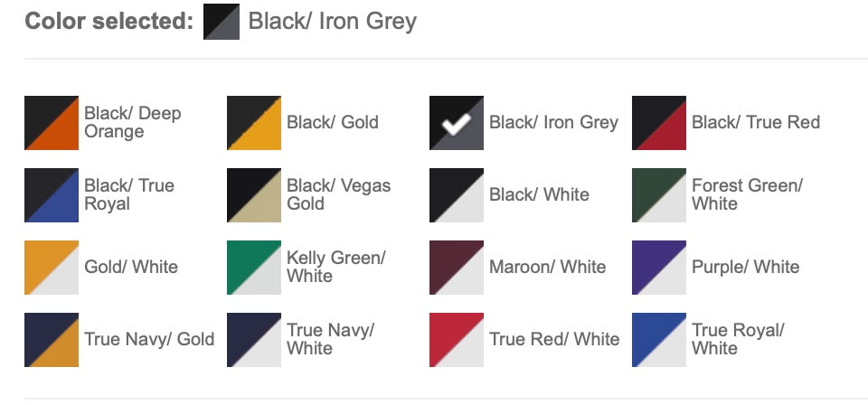
Task: Pick the Black/ True Red swatch
Action: tap(659, 123)
